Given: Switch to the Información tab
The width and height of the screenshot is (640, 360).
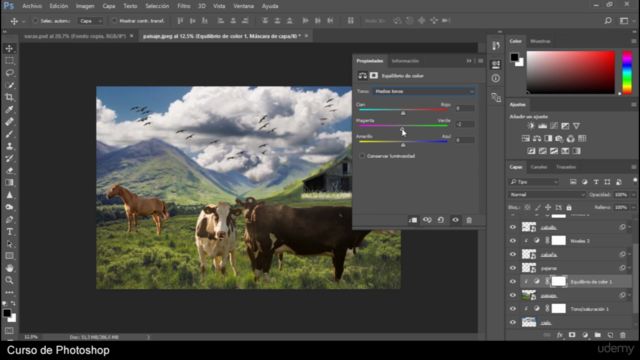Looking at the screenshot, I should coord(405,61).
